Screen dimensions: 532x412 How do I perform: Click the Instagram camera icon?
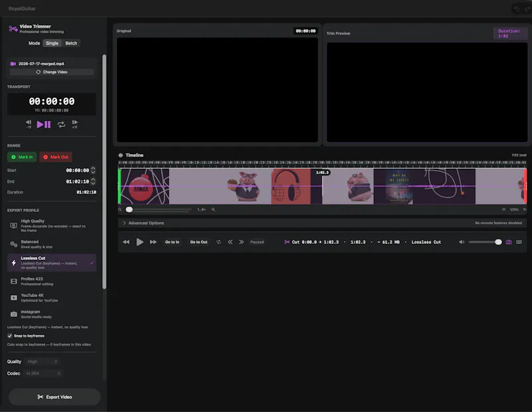pos(13,314)
